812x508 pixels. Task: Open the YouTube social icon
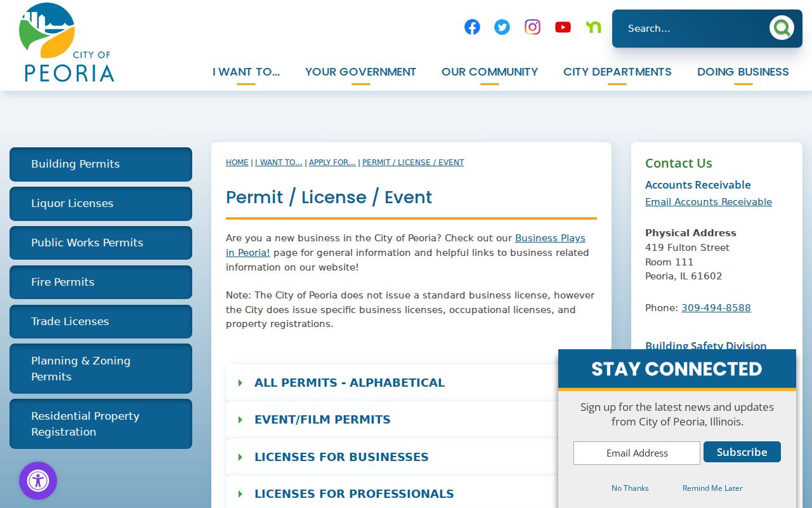(563, 27)
